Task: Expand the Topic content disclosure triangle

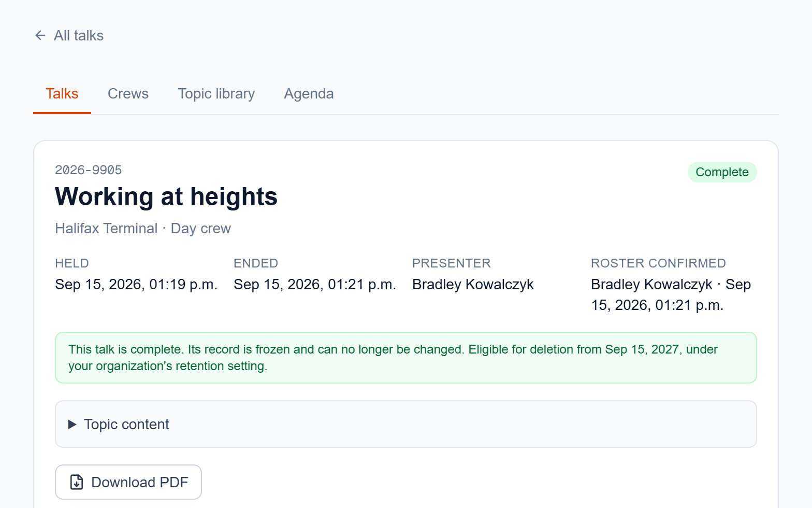Action: click(72, 425)
